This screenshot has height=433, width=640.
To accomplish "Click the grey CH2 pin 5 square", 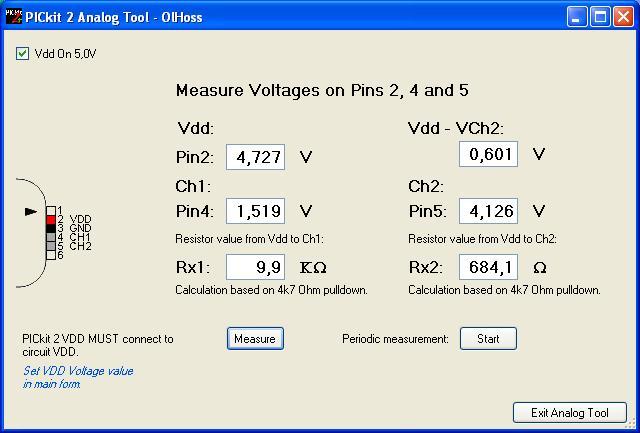I will [51, 246].
